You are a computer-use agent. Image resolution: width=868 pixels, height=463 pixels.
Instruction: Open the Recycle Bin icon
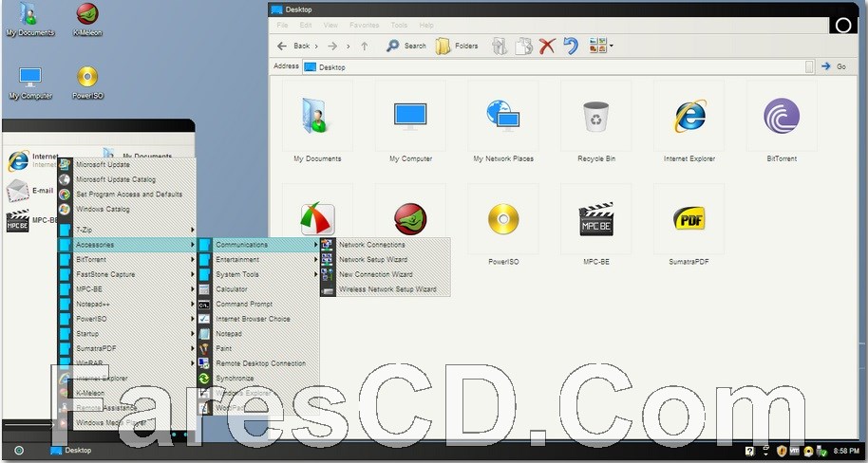click(x=596, y=116)
